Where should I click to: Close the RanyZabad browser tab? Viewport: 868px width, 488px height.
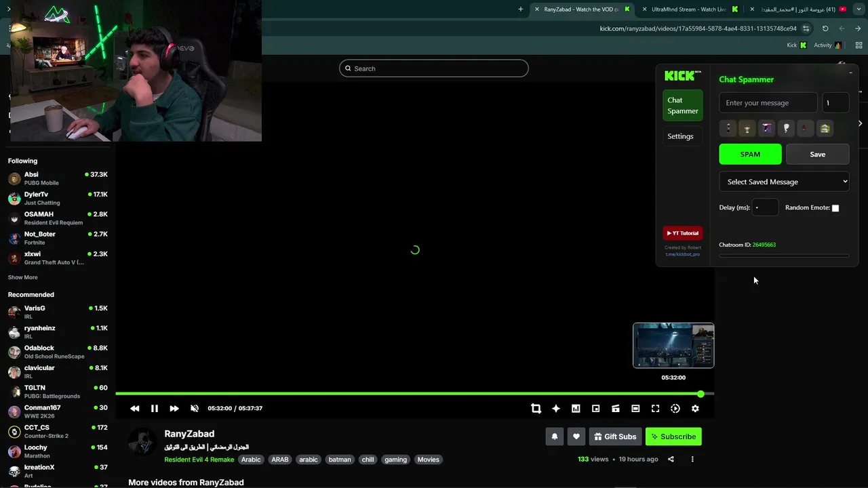click(x=537, y=9)
